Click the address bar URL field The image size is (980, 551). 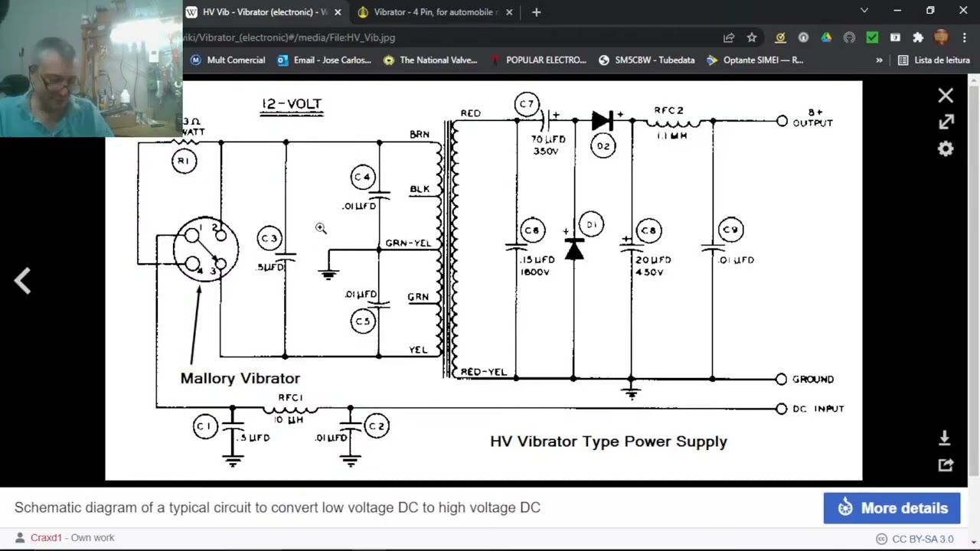point(448,37)
